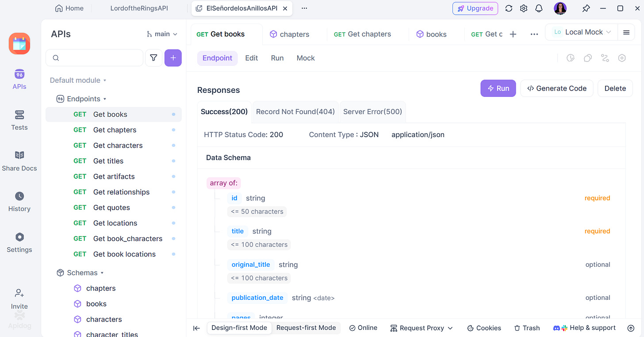Open the Tests section in sidebar
The width and height of the screenshot is (644, 337).
[x=19, y=120]
